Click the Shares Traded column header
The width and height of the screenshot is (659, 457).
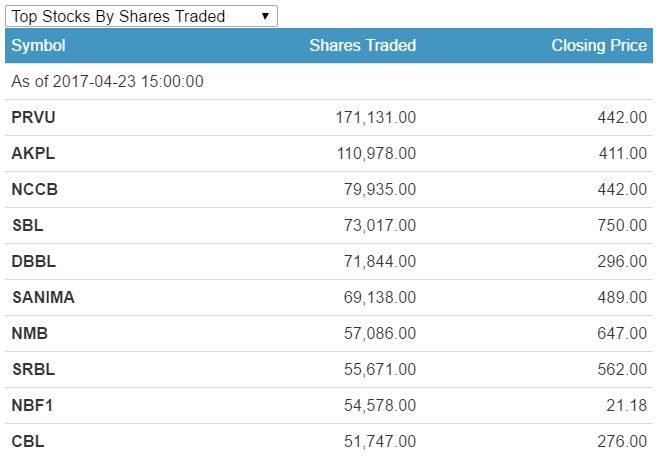pyautogui.click(x=363, y=45)
